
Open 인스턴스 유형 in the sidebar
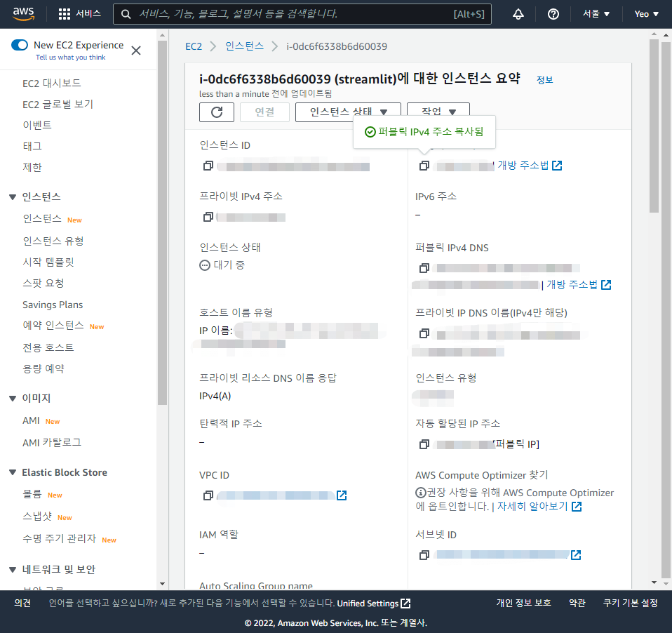coord(53,241)
